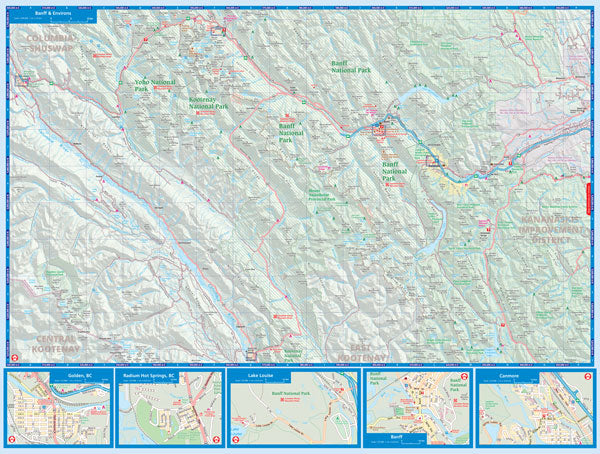
Task: Click the compass icon in the Canmore inset
Action: point(588,376)
